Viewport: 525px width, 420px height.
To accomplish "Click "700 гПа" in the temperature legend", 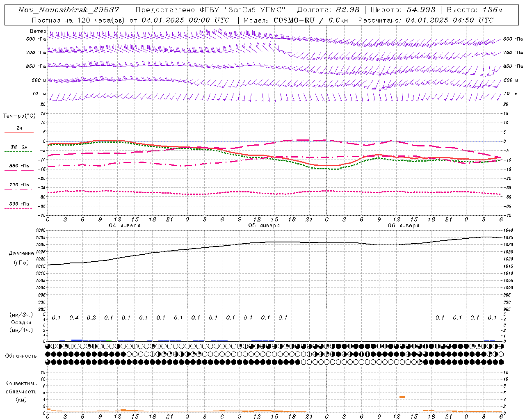I will [19, 185].
